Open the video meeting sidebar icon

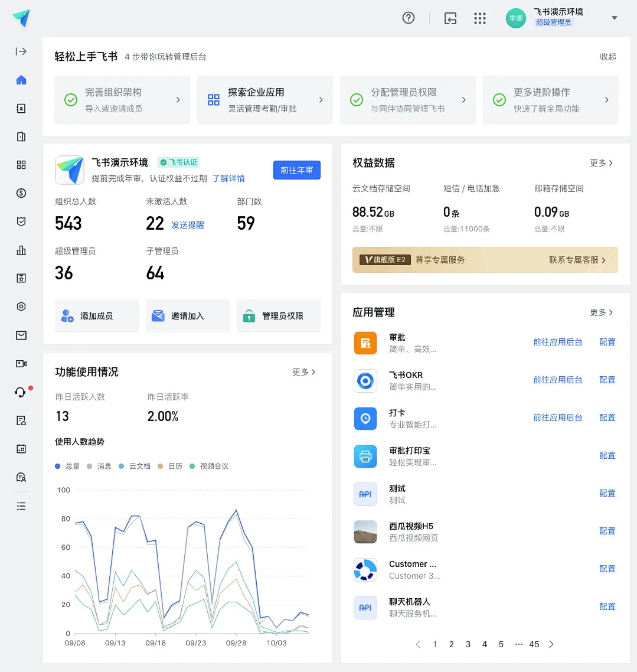[x=21, y=363]
